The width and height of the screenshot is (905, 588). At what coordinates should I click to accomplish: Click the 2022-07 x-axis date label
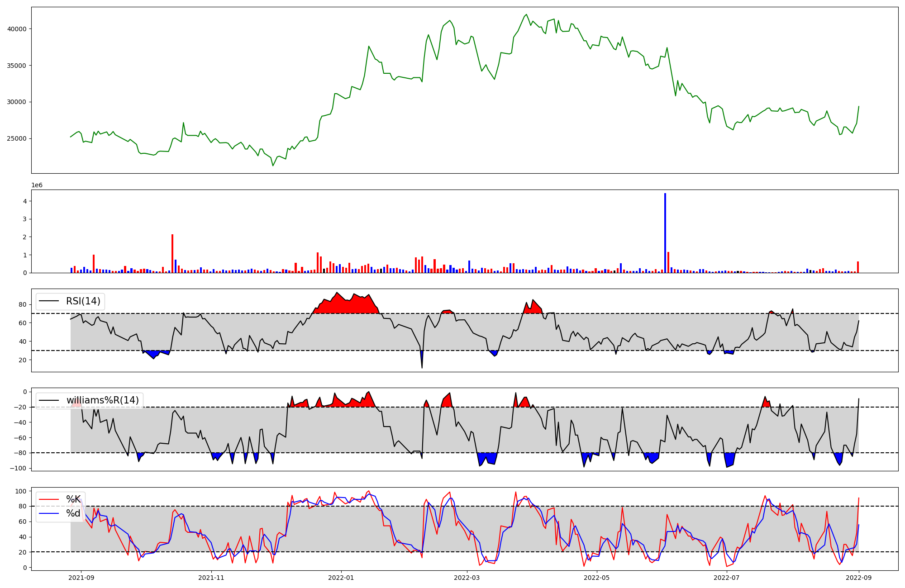(x=726, y=578)
